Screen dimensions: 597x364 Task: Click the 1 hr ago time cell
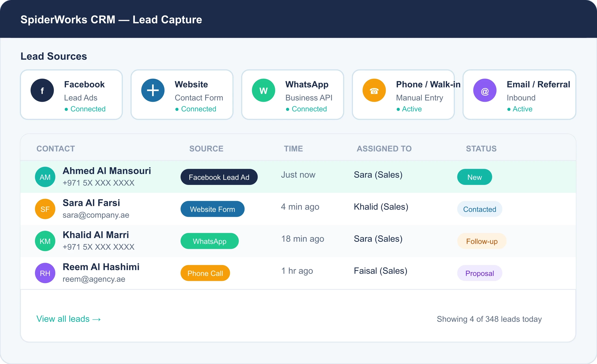pos(297,271)
